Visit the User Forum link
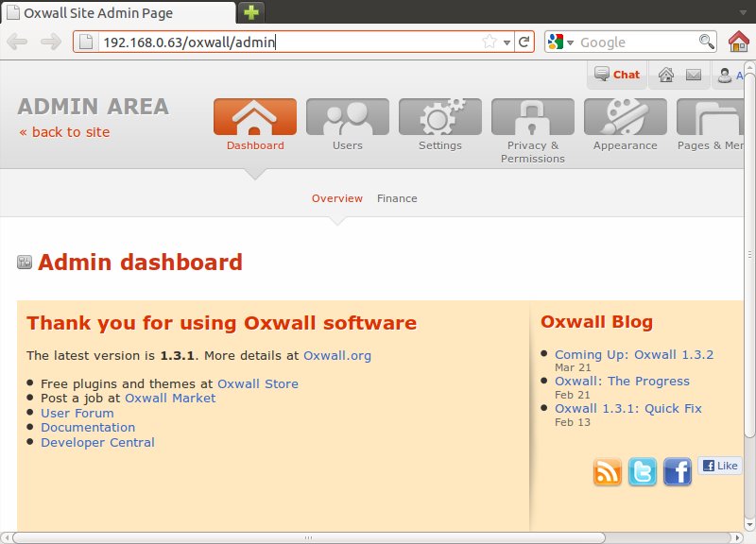Viewport: 756px width, 544px height. pyautogui.click(x=77, y=414)
